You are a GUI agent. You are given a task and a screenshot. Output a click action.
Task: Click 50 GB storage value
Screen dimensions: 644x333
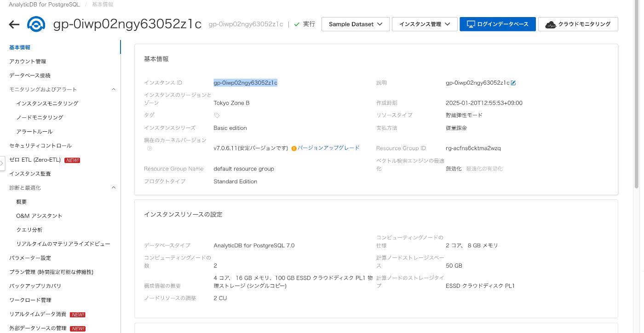(454, 266)
